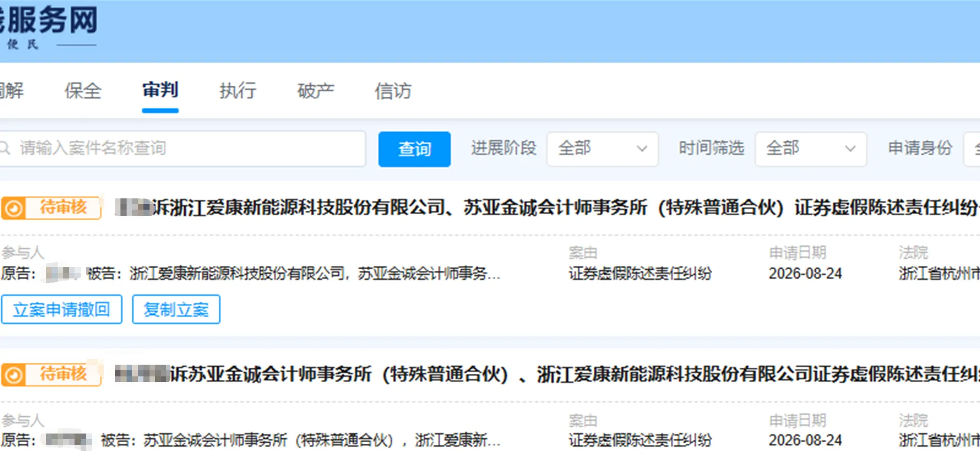Click first case's 被告 text 浙江爱康新能源科技股份有限公司
This screenshot has width=980, height=458.
[x=237, y=274]
